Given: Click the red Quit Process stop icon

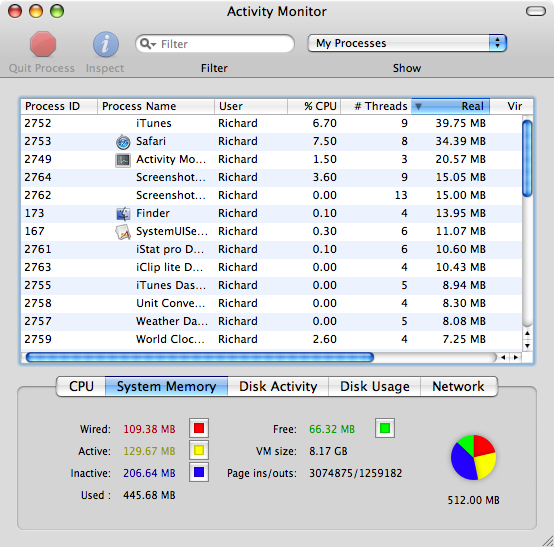Looking at the screenshot, I should click(x=43, y=44).
